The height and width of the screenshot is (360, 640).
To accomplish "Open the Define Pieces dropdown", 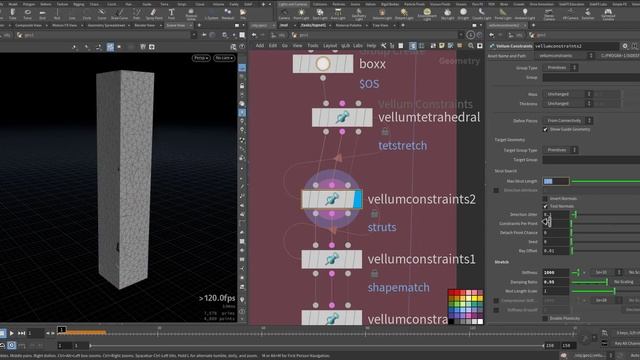I will [x=568, y=120].
